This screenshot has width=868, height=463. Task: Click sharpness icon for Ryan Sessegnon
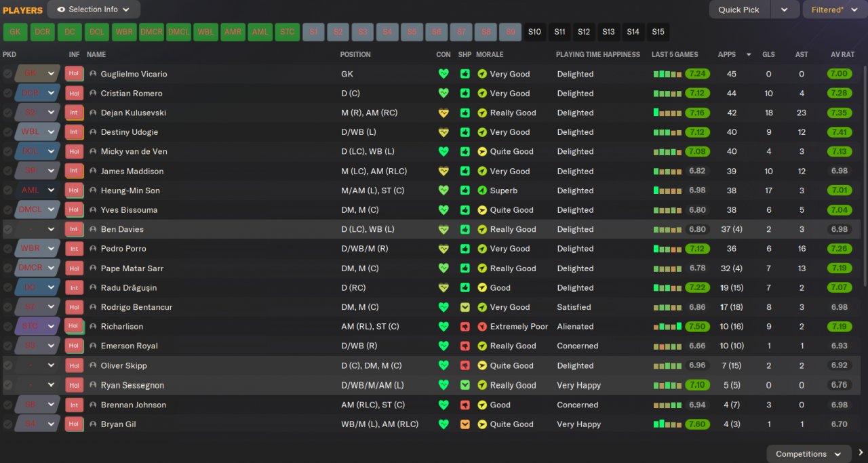pos(465,385)
